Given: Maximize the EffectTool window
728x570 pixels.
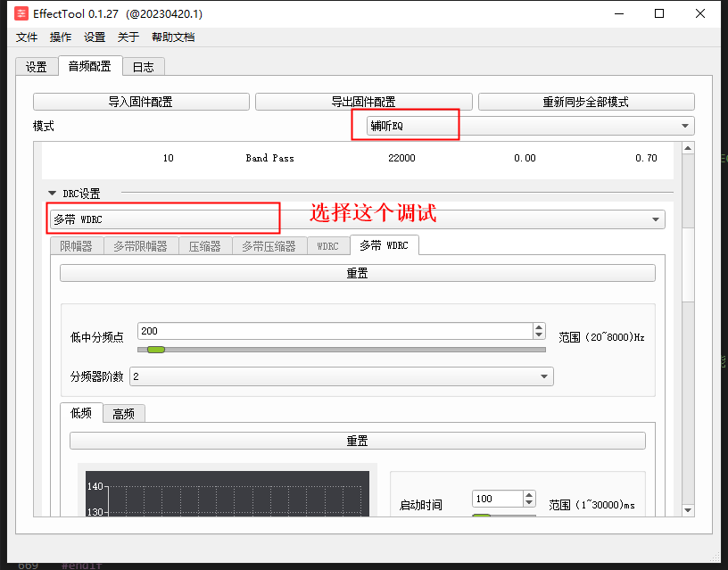Looking at the screenshot, I should coord(659,13).
